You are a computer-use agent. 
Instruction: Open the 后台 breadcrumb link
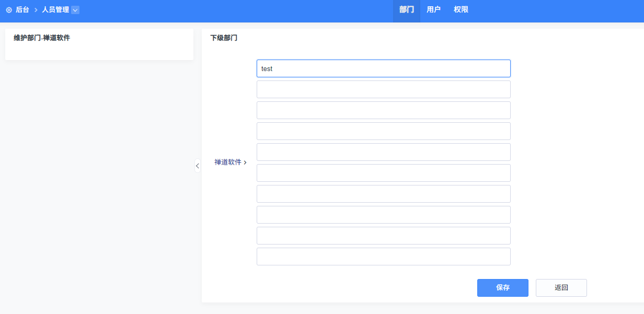[22, 10]
